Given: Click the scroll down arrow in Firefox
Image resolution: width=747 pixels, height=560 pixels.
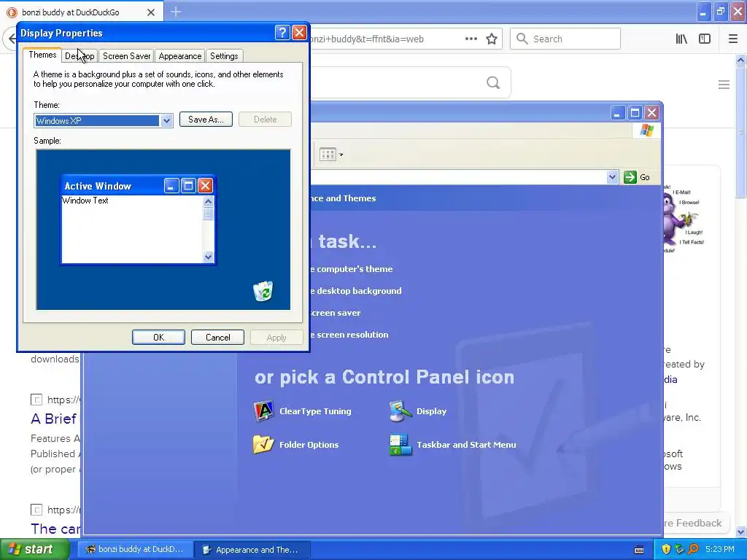Looking at the screenshot, I should pyautogui.click(x=741, y=532).
